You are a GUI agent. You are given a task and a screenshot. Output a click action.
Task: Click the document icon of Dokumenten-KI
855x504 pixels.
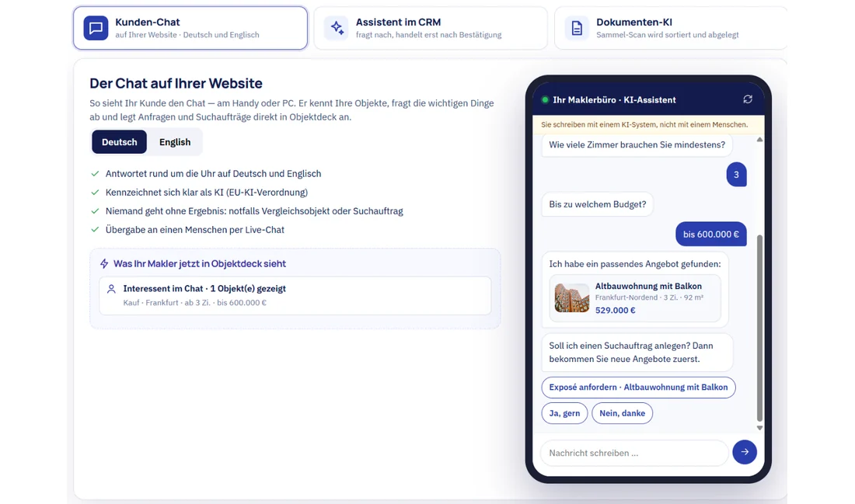(x=577, y=28)
